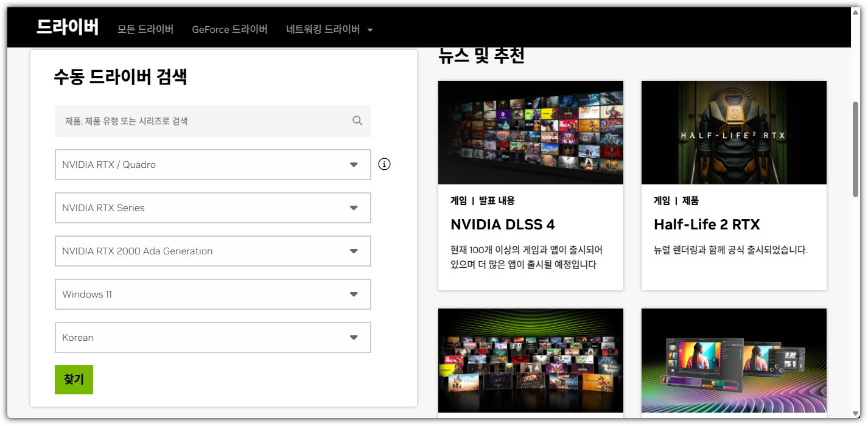Open Korean language dropdown
The height and width of the screenshot is (426, 868).
[x=213, y=337]
